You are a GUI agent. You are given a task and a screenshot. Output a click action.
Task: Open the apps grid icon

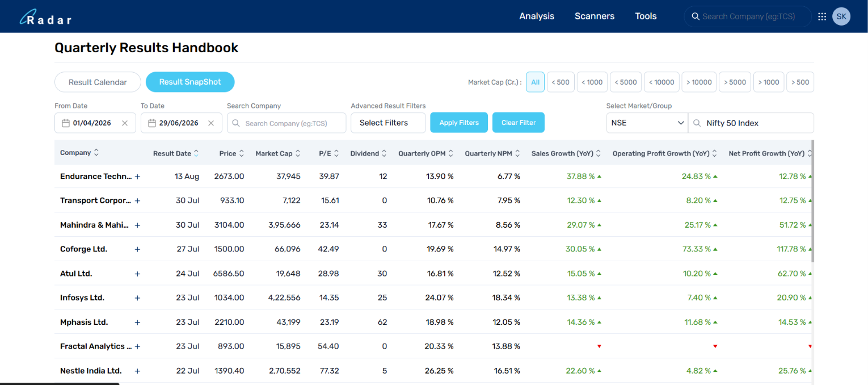pyautogui.click(x=822, y=16)
